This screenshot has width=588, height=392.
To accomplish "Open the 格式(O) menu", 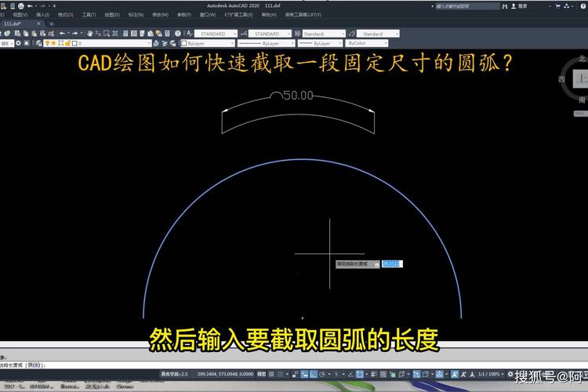I will 66,15.
